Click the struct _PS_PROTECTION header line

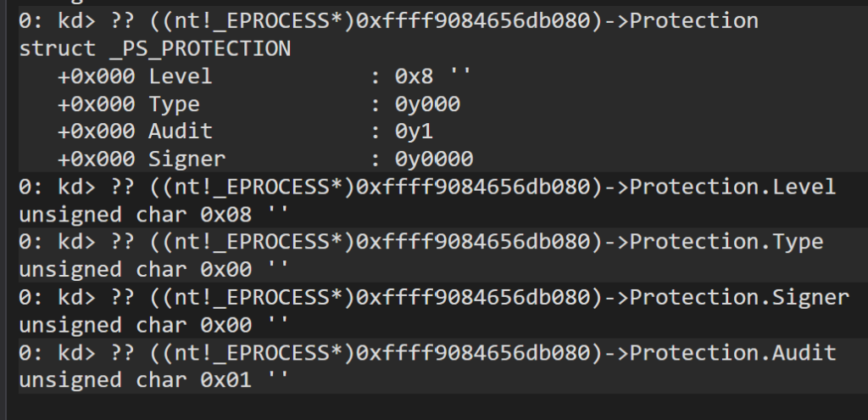[x=154, y=49]
